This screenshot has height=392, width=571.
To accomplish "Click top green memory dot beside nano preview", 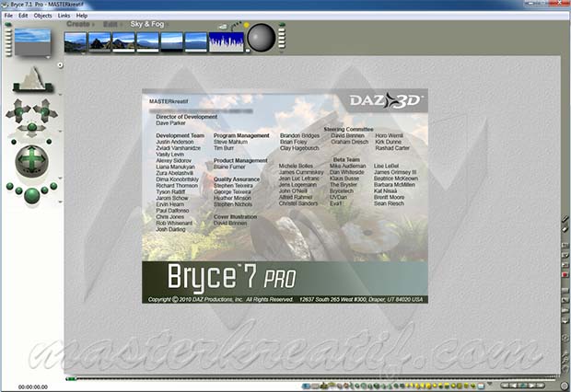I will [x=8, y=25].
